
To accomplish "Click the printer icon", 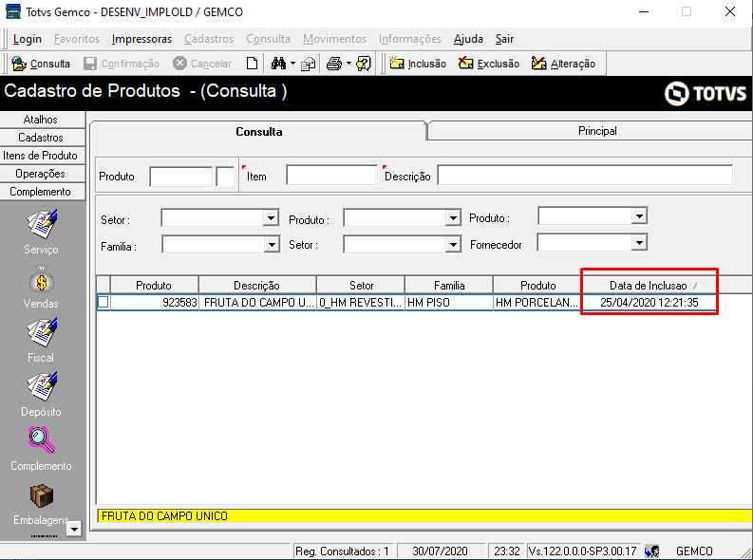I will point(333,64).
